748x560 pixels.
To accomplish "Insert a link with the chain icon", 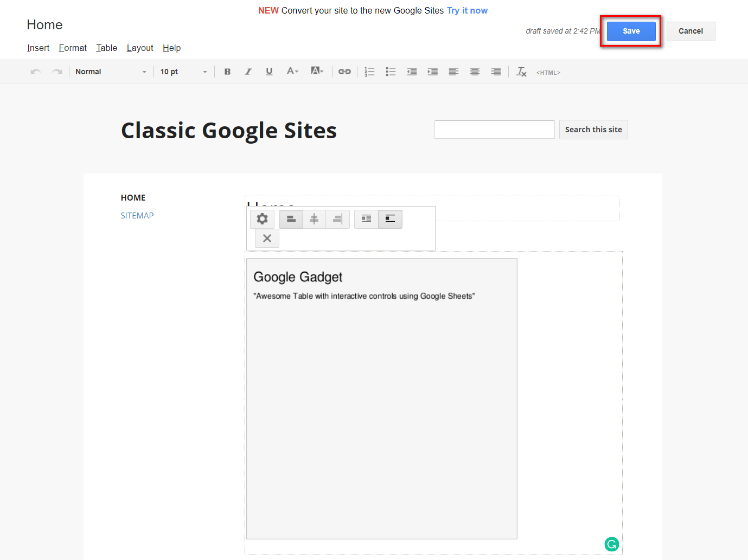I will [x=344, y=72].
